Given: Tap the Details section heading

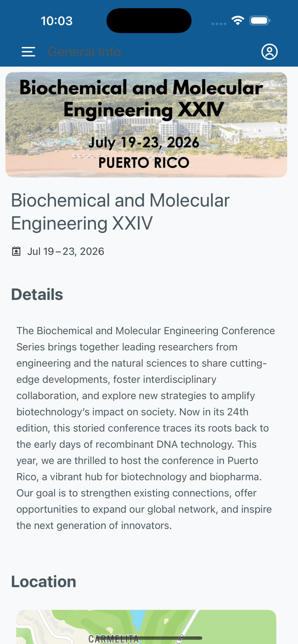Looking at the screenshot, I should 37,294.
